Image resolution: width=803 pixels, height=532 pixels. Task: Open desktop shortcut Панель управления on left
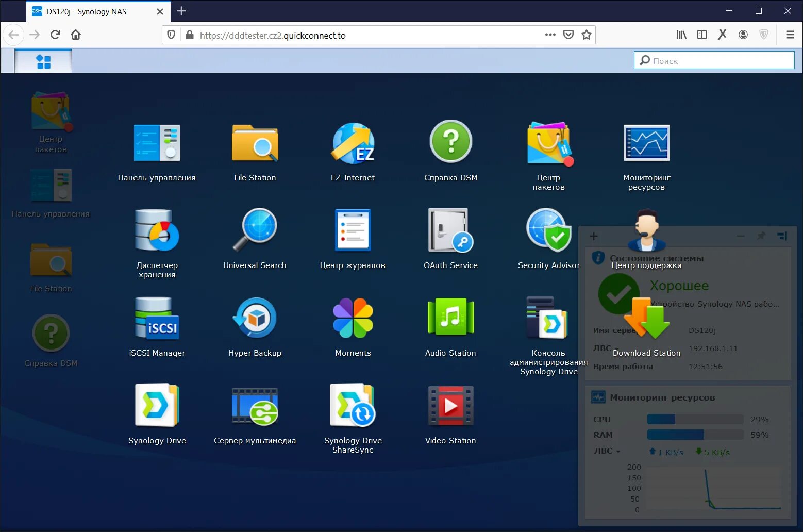pos(51,185)
